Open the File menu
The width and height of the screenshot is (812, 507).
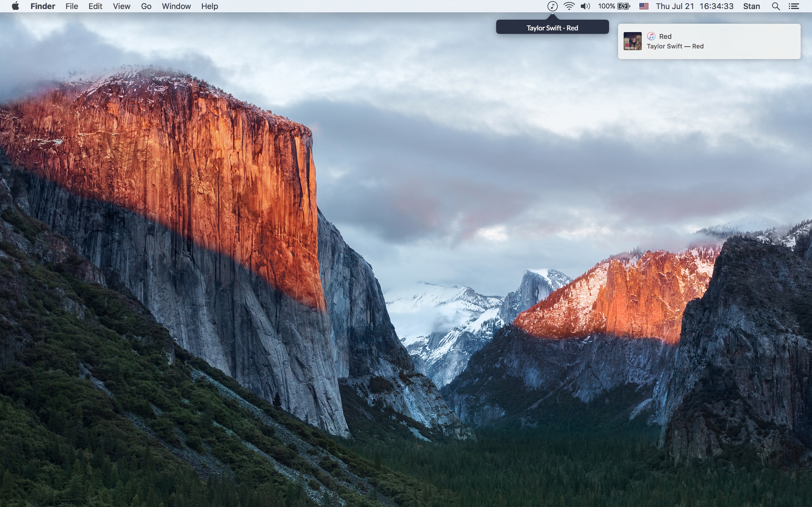point(71,6)
